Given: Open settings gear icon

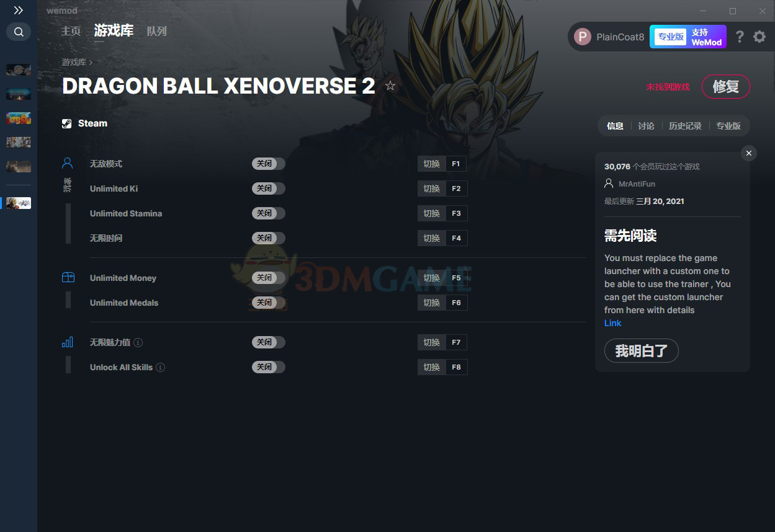Looking at the screenshot, I should pos(759,37).
